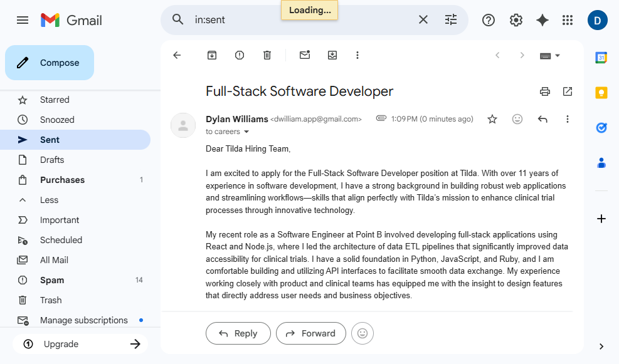The width and height of the screenshot is (619, 364).
Task: Mark the email as unread
Action: point(305,55)
